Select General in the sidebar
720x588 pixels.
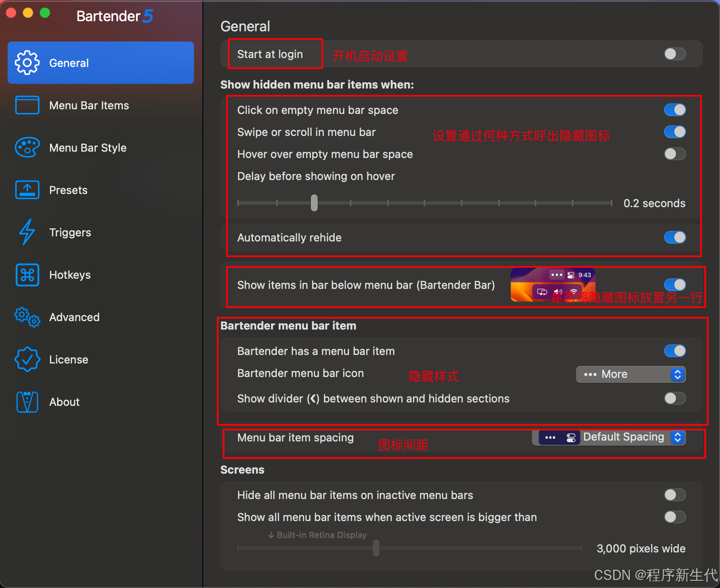[x=101, y=63]
